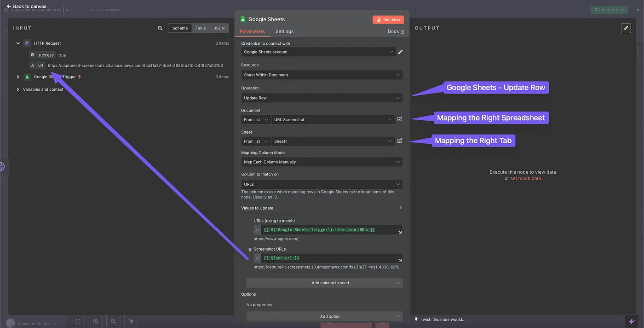Open Values to Update three-dot menu
This screenshot has height=328, width=644.
(400, 208)
